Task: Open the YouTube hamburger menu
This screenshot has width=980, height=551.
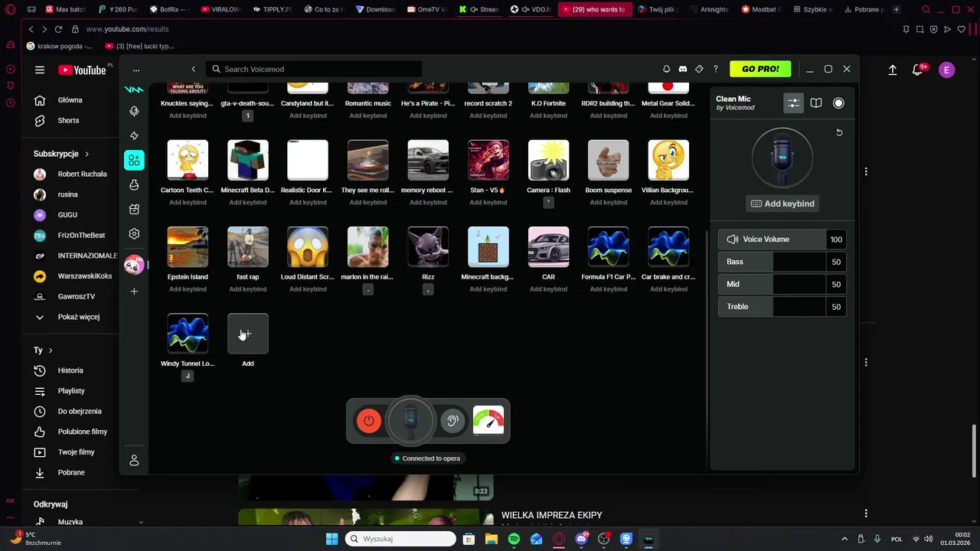Action: pyautogui.click(x=40, y=70)
